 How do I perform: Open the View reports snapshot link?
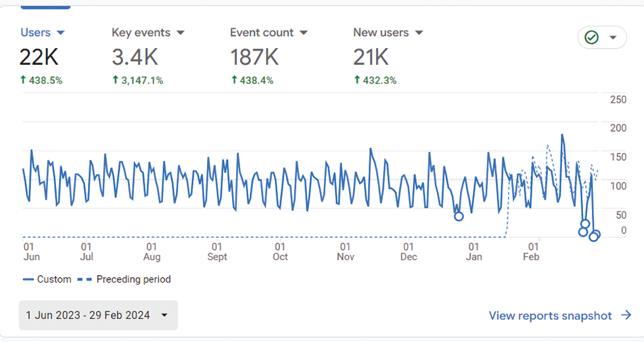[x=550, y=316]
